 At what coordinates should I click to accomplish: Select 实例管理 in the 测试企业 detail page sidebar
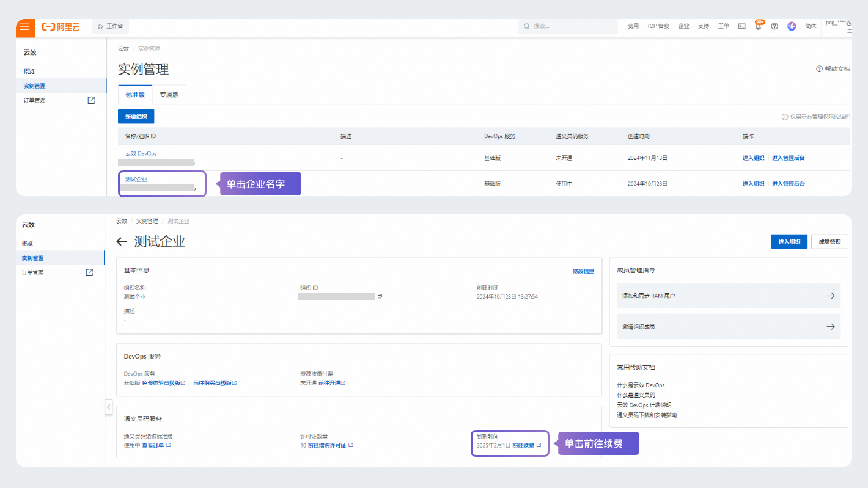coord(60,258)
